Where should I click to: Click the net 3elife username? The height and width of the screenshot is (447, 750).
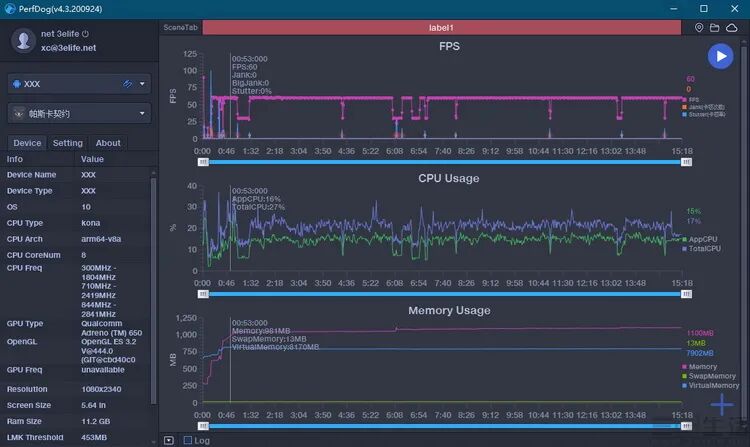point(60,33)
